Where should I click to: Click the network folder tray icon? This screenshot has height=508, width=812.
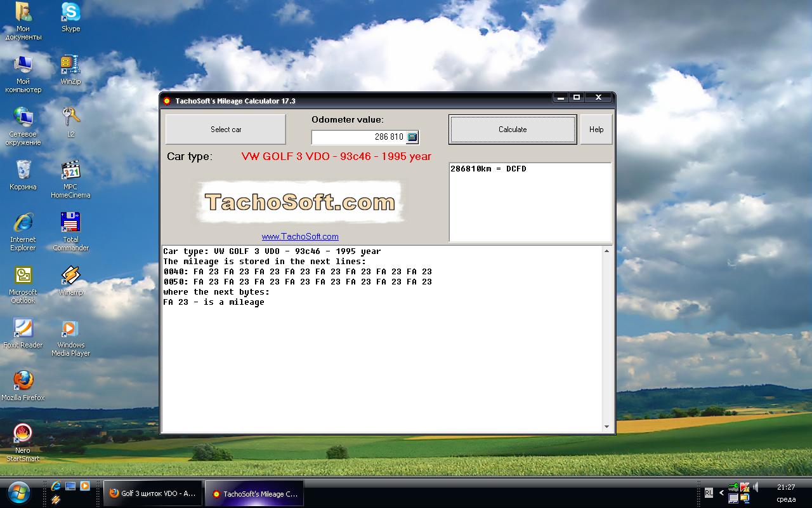[x=745, y=498]
